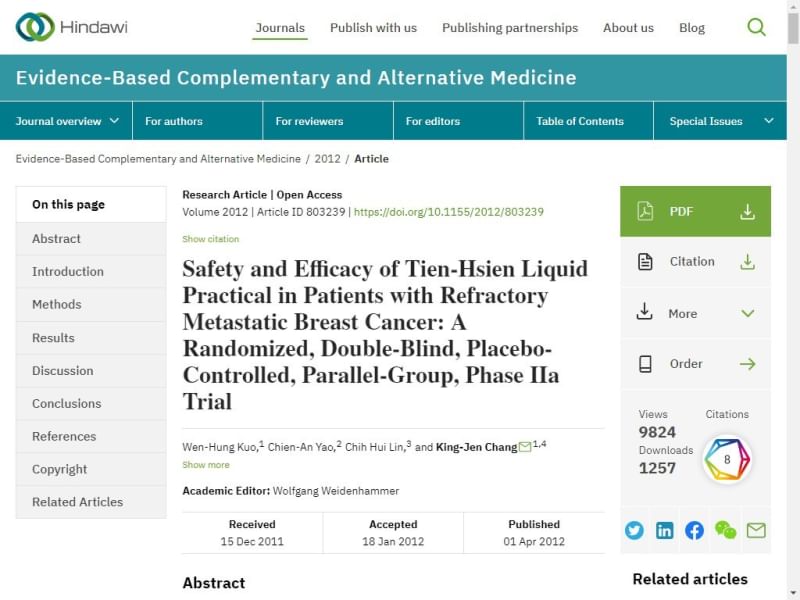Open the search icon
The width and height of the screenshot is (800, 600).
pos(757,27)
